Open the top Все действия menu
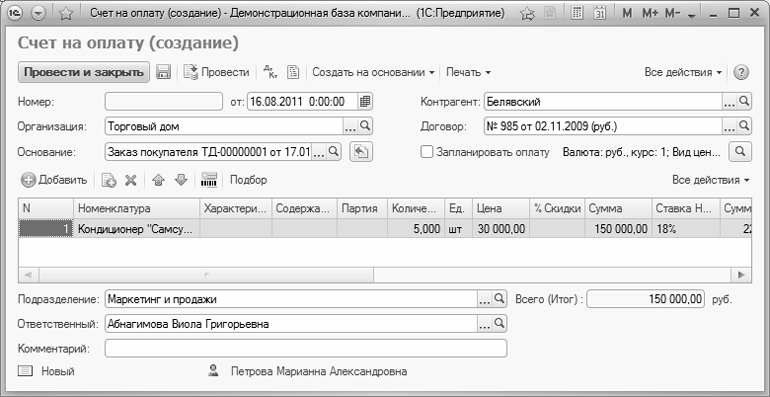This screenshot has height=397, width=770. click(x=683, y=72)
